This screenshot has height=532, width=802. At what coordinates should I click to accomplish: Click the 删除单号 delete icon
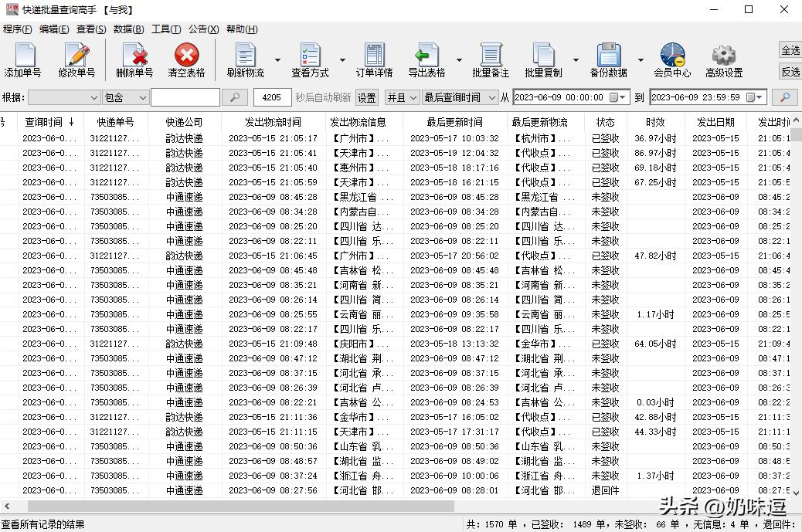point(135,60)
